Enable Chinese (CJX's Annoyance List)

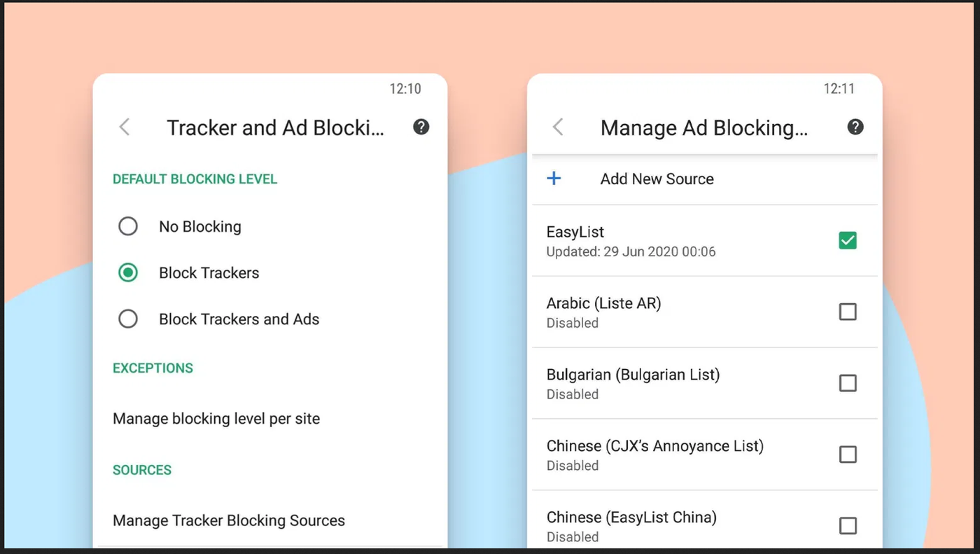[848, 455]
